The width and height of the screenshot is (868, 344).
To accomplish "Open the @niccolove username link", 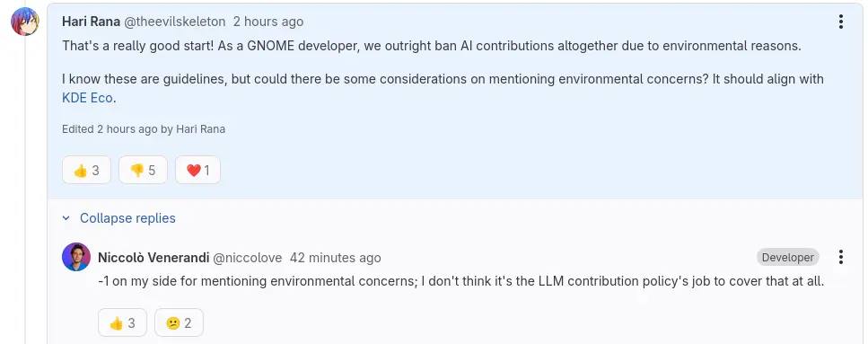I will pyautogui.click(x=248, y=258).
